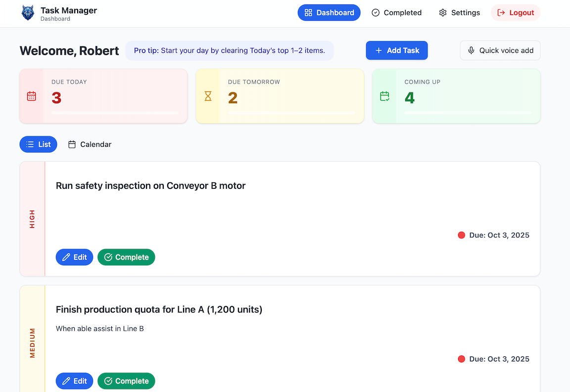Click the hourglass icon on Due Tomorrow card
570x392 pixels.
(x=208, y=96)
